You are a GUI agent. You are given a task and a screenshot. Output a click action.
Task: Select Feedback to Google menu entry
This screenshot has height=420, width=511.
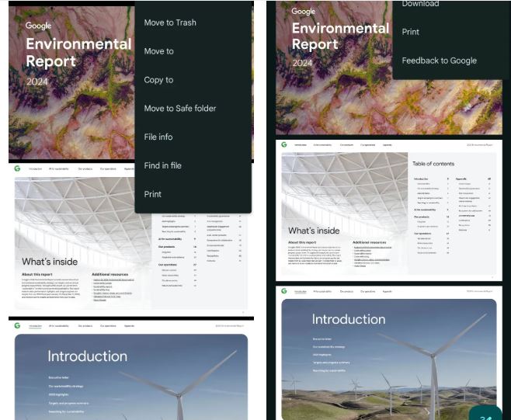[439, 61]
